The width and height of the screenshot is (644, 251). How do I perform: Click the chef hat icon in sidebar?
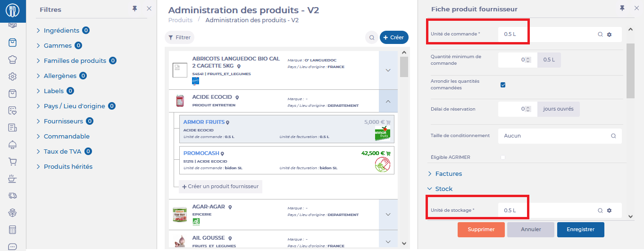[13, 60]
